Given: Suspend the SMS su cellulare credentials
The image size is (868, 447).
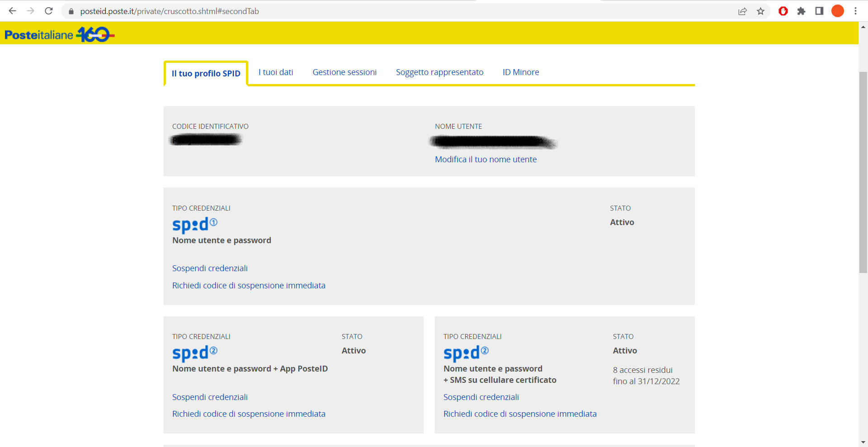Looking at the screenshot, I should pos(481,397).
